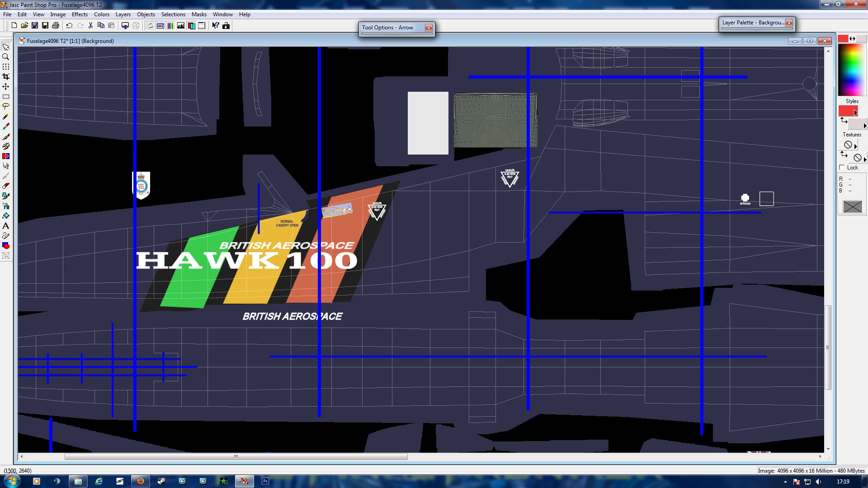Viewport: 868px width, 488px height.
Task: Undo the last action
Action: 70,26
